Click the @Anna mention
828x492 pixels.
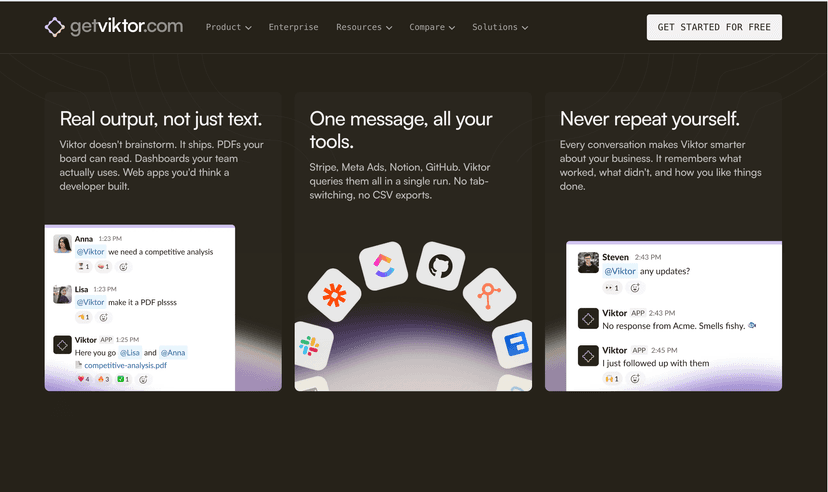pyautogui.click(x=173, y=353)
